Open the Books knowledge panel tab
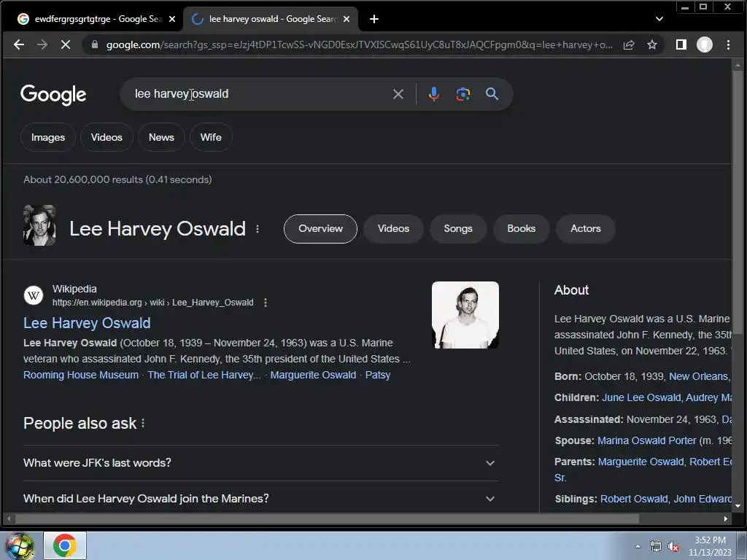Viewport: 747px width, 560px height. click(521, 229)
